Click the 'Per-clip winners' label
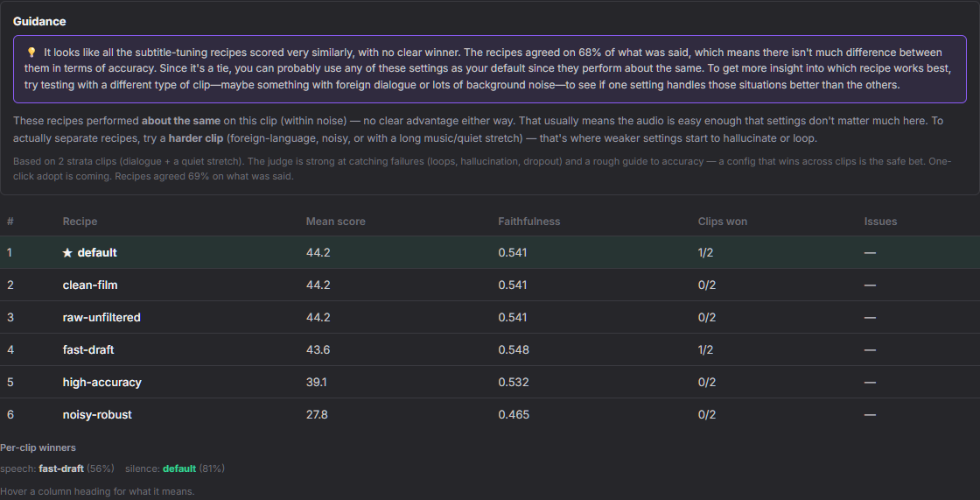Screen dimensions: 980x500 [38, 448]
